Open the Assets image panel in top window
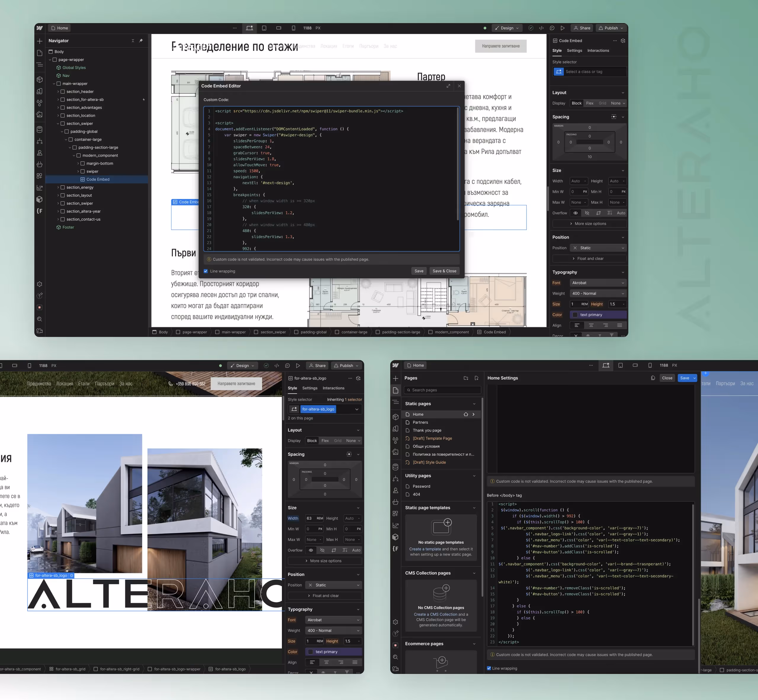This screenshot has height=700, width=758. pos(39,114)
